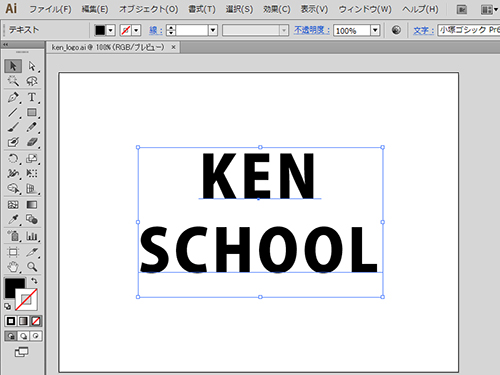Screen dimensions: 500x375
Task: Select the Blend tool
Action: click(32, 219)
